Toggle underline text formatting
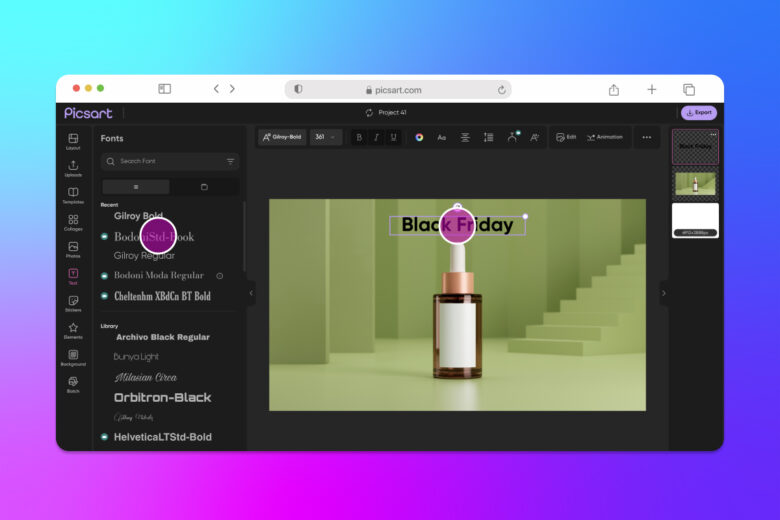Image resolution: width=780 pixels, height=520 pixels. tap(393, 137)
